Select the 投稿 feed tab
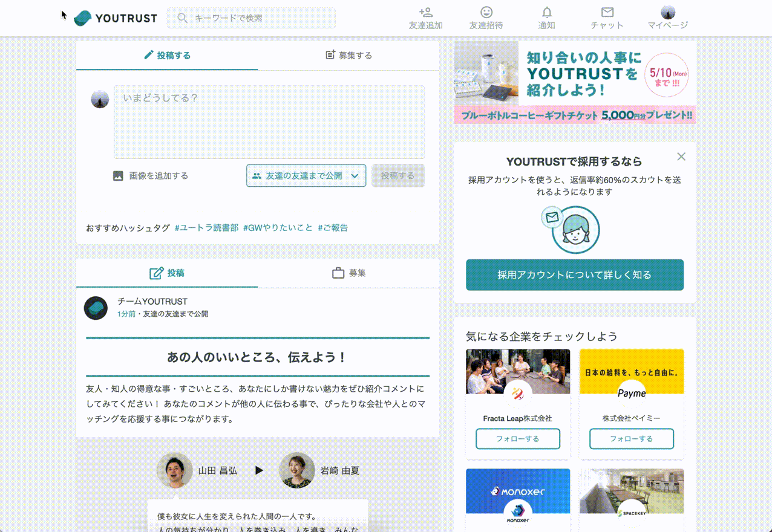Screen dimensions: 772x532 pyautogui.click(x=167, y=273)
